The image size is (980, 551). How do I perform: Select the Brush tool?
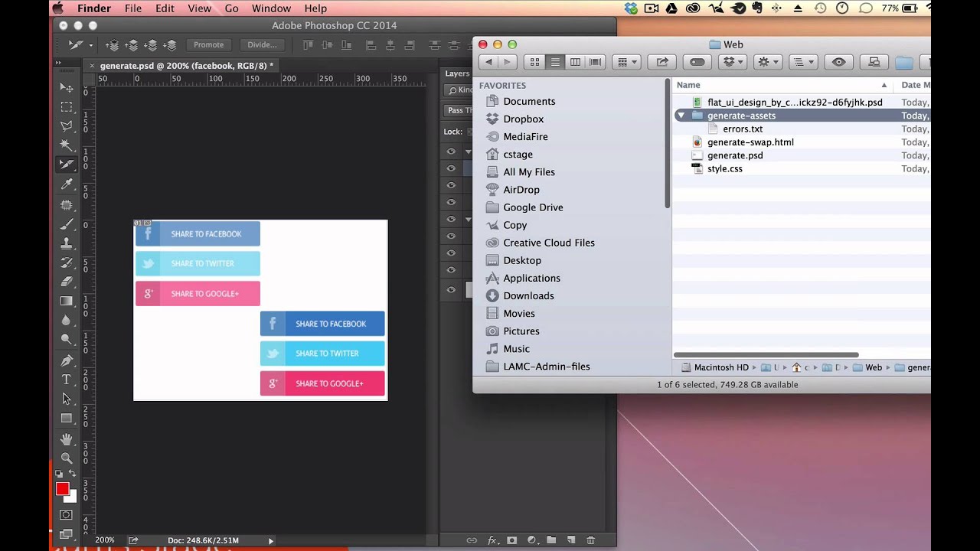tap(67, 224)
